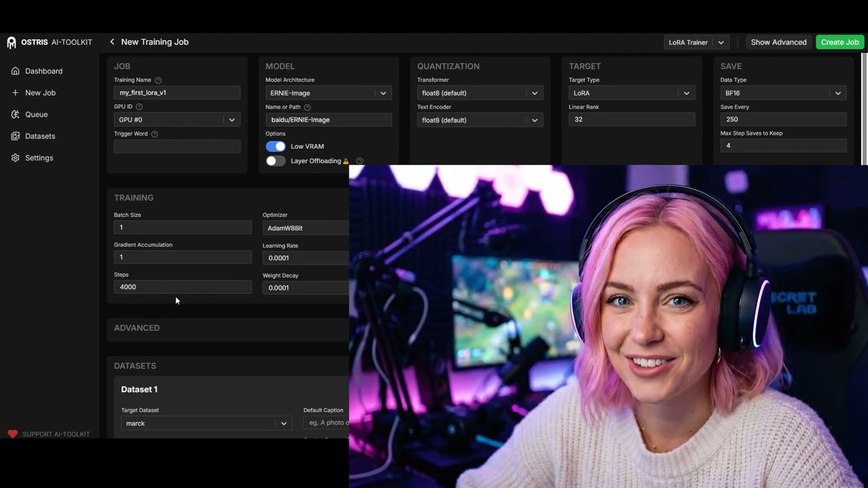Click the Default Caption input field
The width and height of the screenshot is (868, 488).
tap(326, 423)
